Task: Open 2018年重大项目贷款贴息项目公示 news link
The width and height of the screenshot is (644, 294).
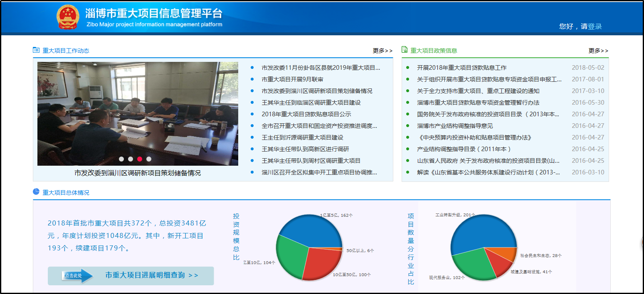Action: coord(306,114)
